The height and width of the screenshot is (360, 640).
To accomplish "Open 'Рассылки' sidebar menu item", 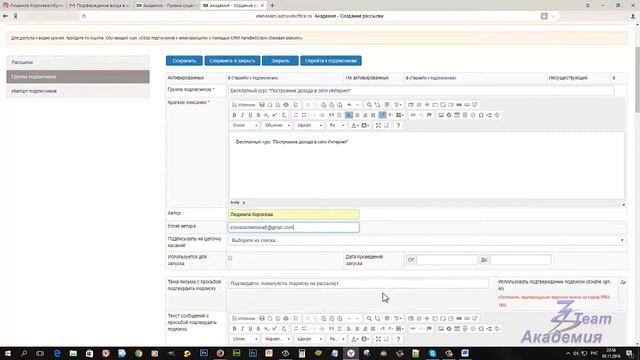I will click(x=78, y=62).
